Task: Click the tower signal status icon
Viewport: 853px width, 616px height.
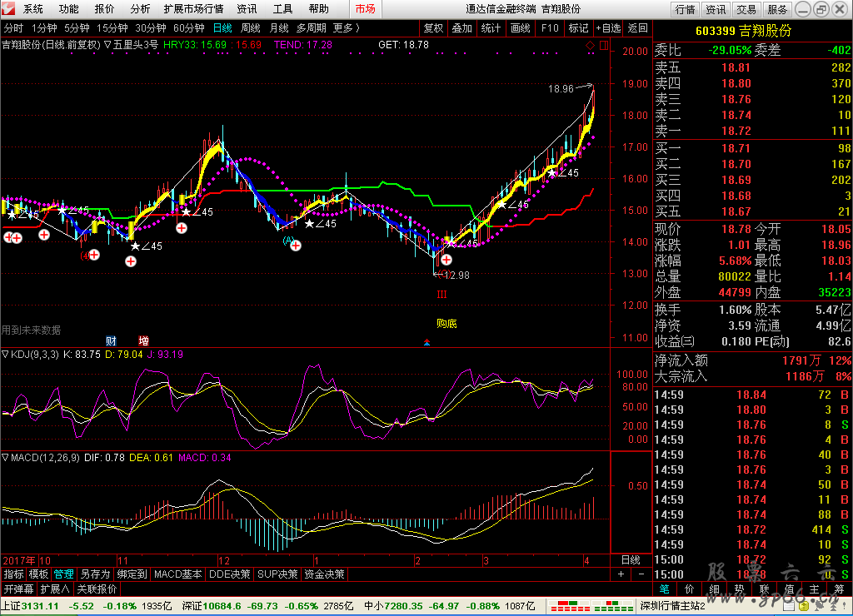Action: pyautogui.click(x=834, y=606)
